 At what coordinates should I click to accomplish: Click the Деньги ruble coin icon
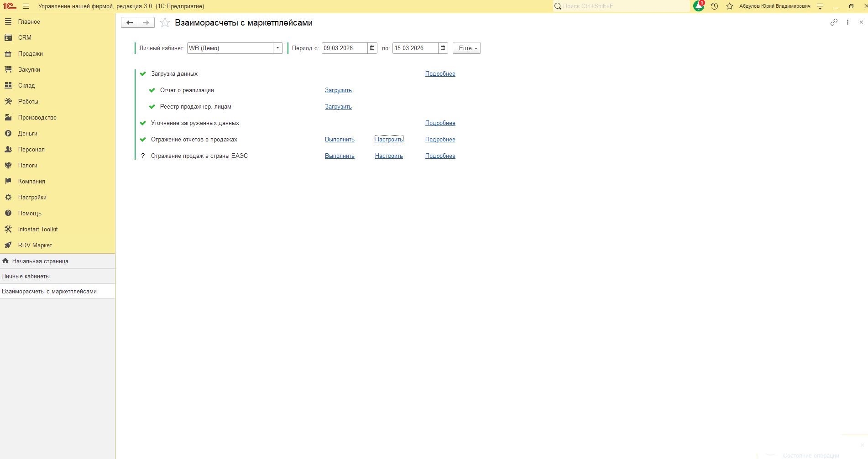(8, 133)
